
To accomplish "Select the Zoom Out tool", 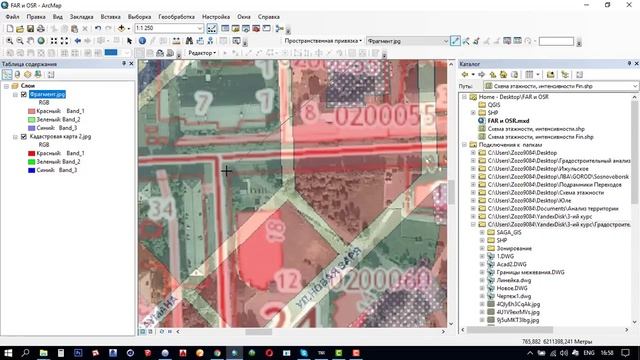I will click(20, 41).
